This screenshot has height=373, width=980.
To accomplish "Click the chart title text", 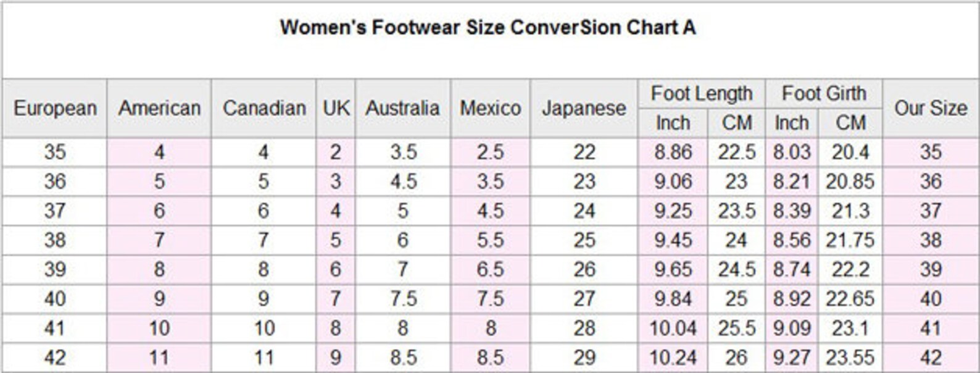I will pos(488,28).
